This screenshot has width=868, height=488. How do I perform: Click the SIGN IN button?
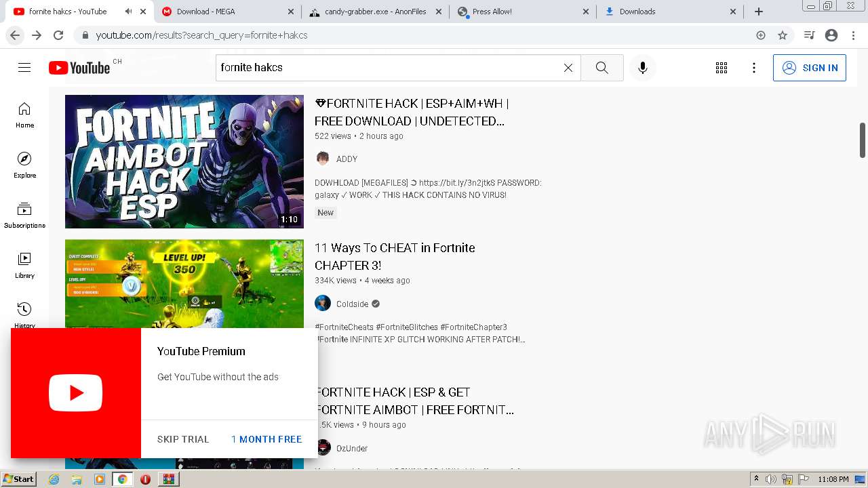810,68
